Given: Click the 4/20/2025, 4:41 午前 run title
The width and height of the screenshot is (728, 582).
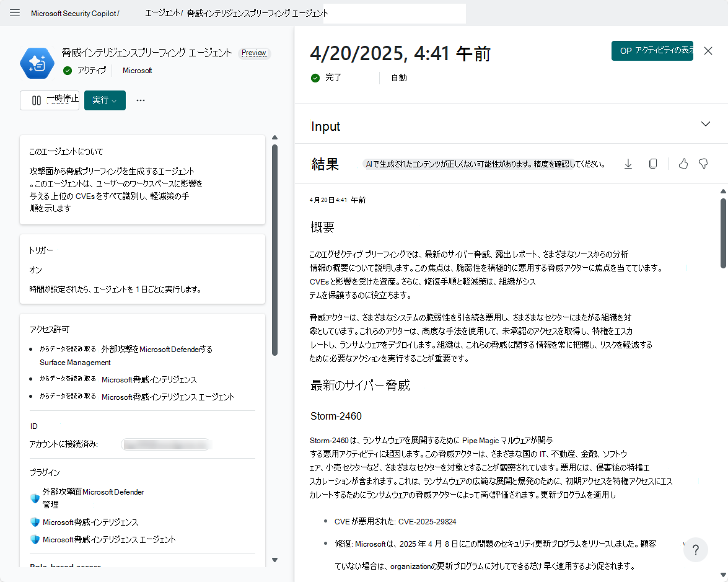Looking at the screenshot, I should click(x=400, y=54).
